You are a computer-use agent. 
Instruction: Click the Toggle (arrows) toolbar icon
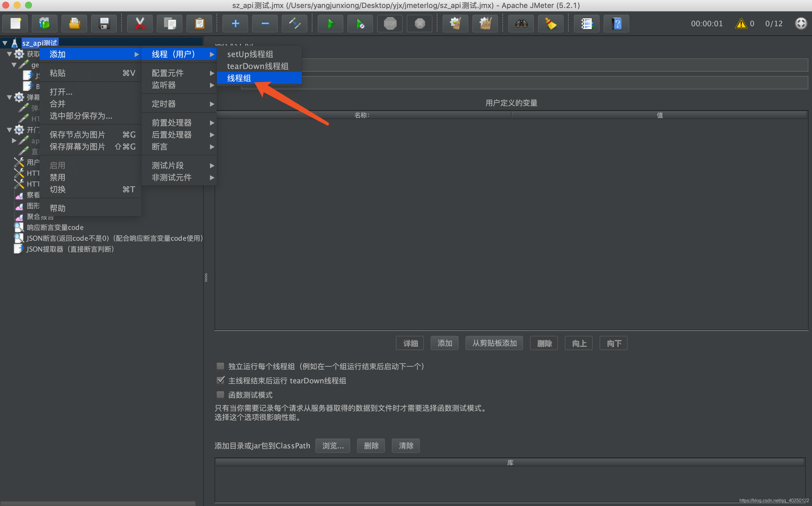click(x=294, y=23)
